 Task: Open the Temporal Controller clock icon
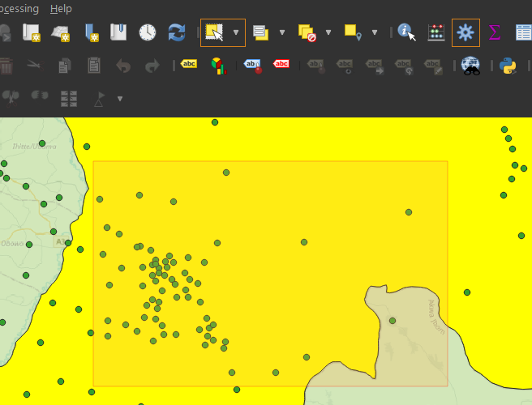pyautogui.click(x=148, y=32)
